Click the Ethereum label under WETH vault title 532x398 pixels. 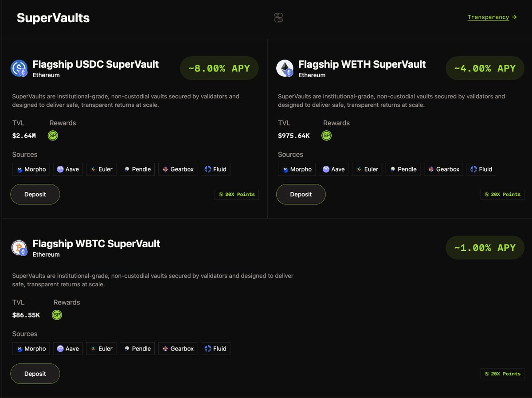[x=312, y=75]
